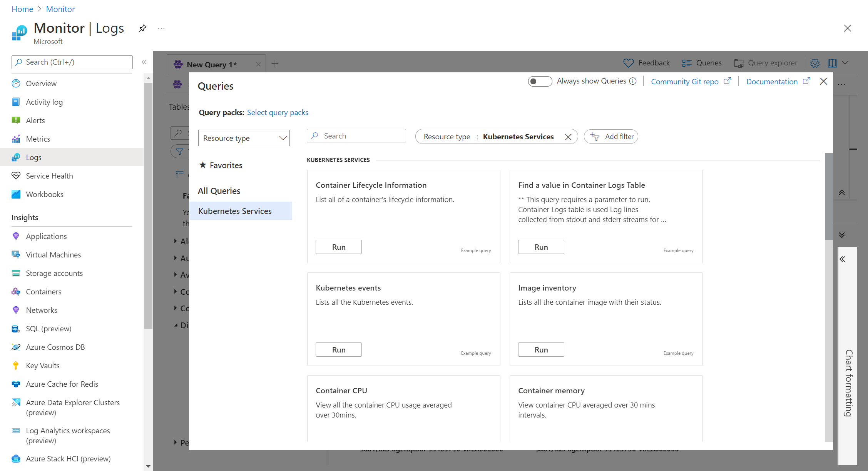Viewport: 868px width, 471px height.
Task: Open the Select query packs link
Action: pyautogui.click(x=278, y=112)
